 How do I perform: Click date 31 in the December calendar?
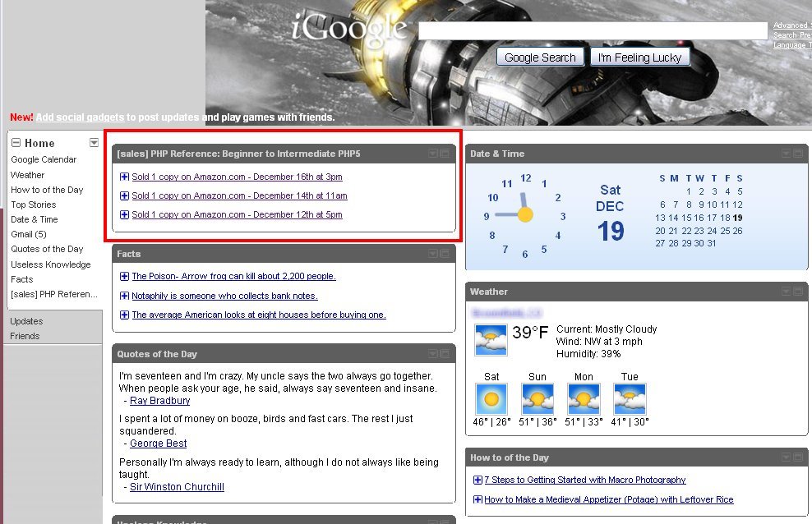pyautogui.click(x=712, y=244)
